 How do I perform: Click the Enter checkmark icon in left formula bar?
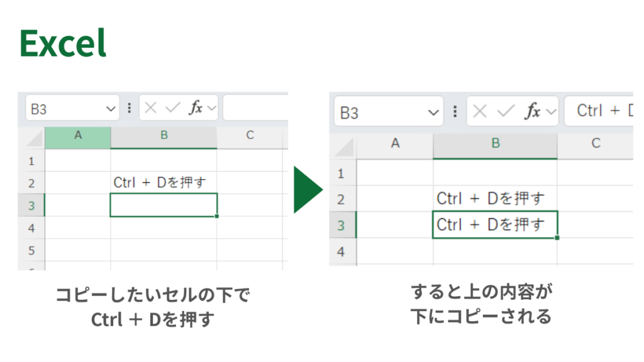coord(172,108)
